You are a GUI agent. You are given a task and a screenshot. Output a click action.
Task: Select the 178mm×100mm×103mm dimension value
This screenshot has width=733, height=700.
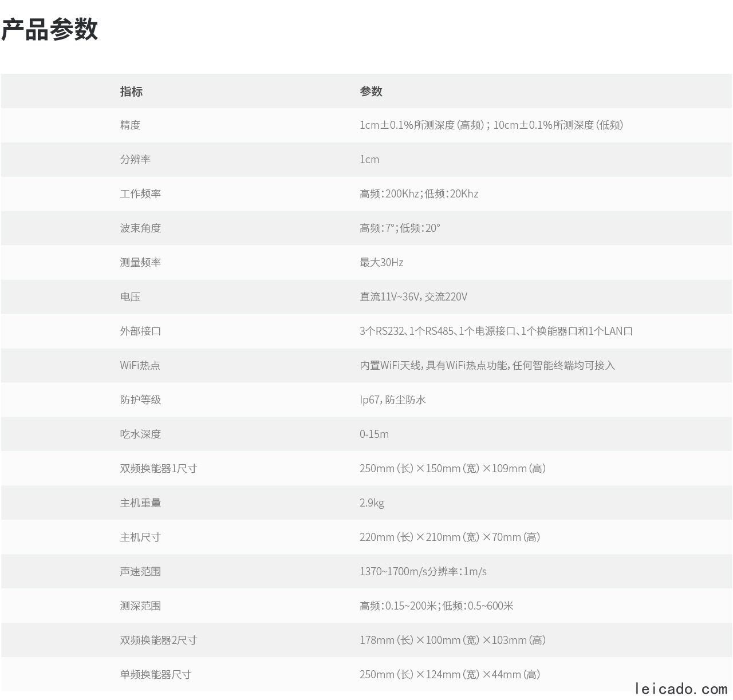click(x=452, y=640)
